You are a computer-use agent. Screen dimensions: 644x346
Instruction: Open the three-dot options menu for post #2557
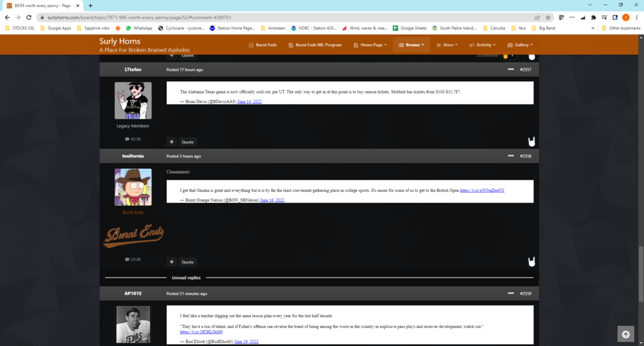(511, 69)
